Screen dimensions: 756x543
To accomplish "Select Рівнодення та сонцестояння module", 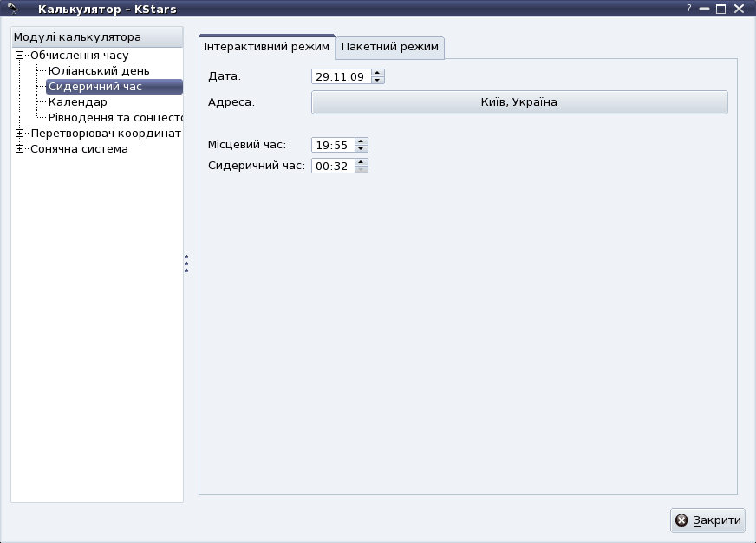I will (x=114, y=118).
